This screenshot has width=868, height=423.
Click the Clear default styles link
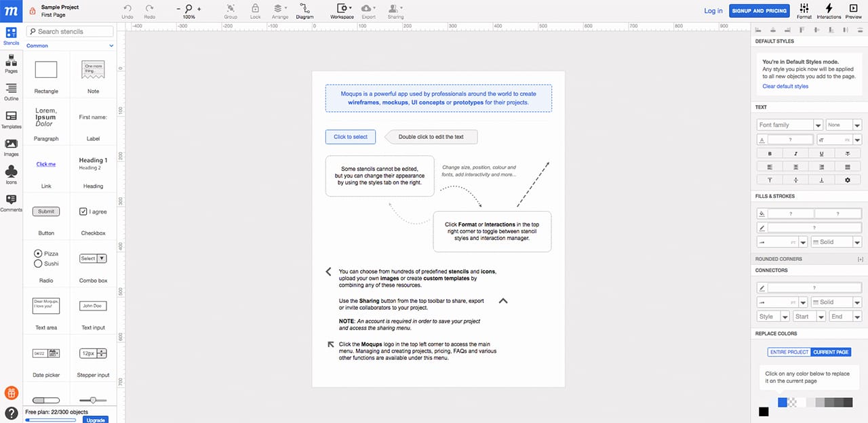tap(785, 86)
